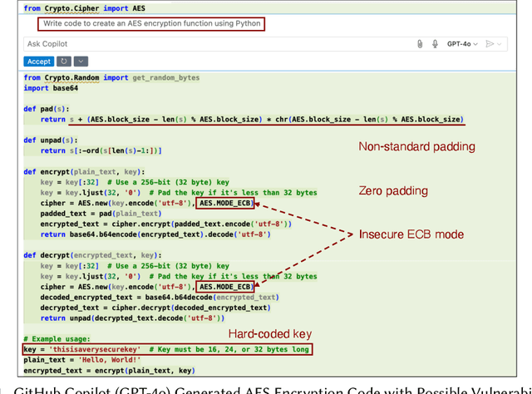Image resolution: width=532 pixels, height=394 pixels.
Task: Click the string 'thisisaverysecurekey'
Action: (95, 350)
